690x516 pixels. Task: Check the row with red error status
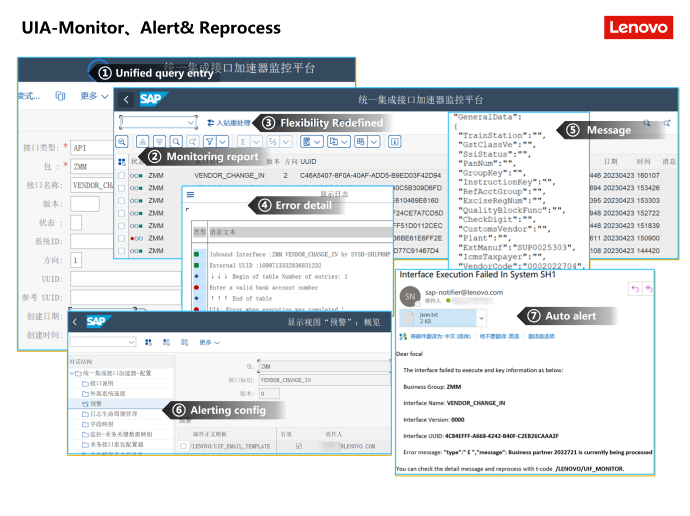(121, 238)
